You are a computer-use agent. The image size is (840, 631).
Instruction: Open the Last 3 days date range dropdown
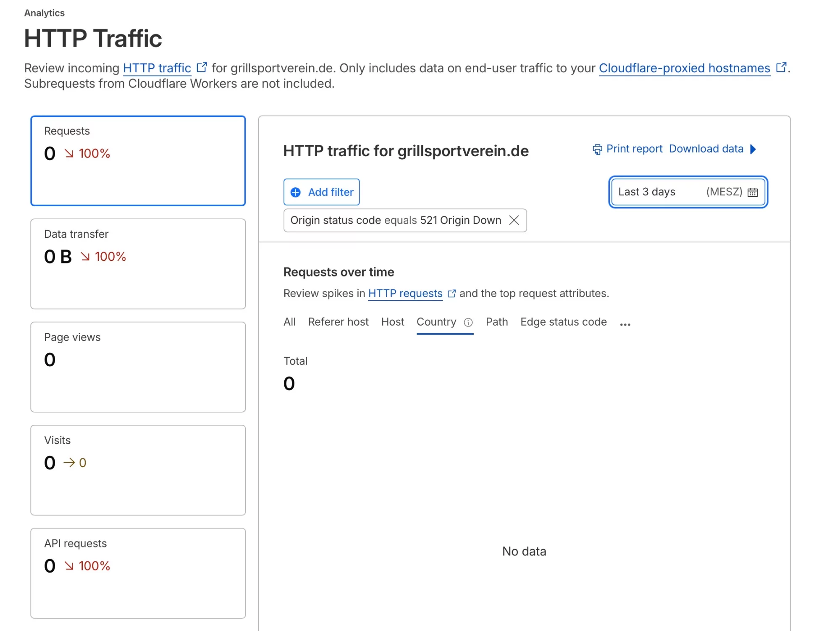(x=688, y=192)
